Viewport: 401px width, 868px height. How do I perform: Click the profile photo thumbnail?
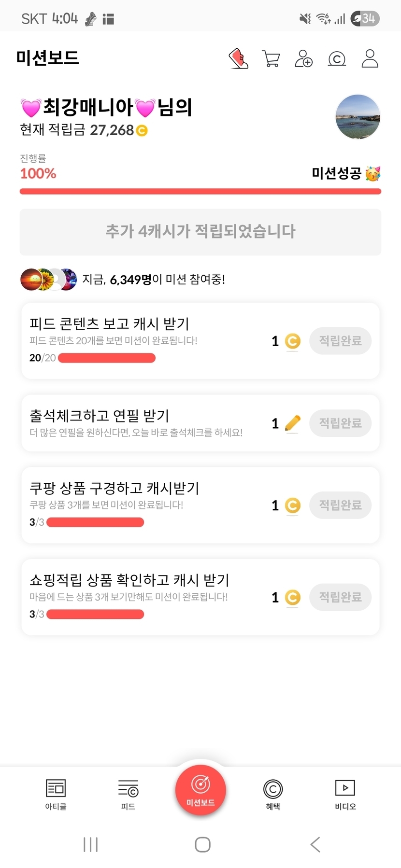358,117
